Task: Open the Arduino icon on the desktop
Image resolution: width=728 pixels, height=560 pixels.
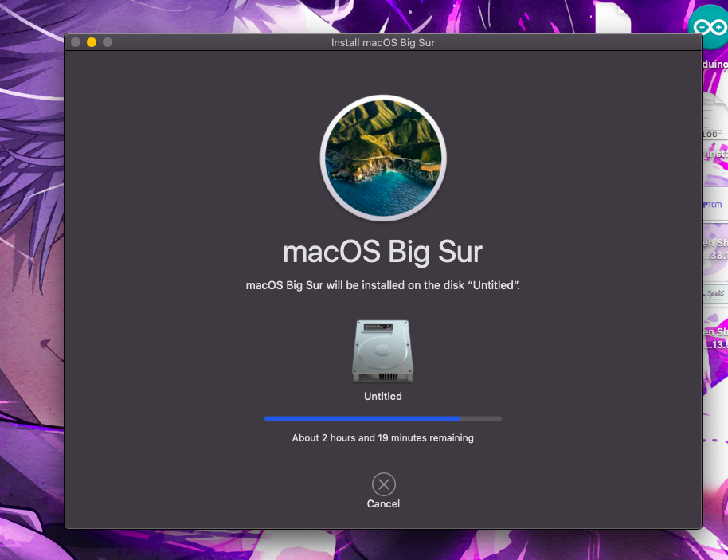Action: tap(710, 28)
